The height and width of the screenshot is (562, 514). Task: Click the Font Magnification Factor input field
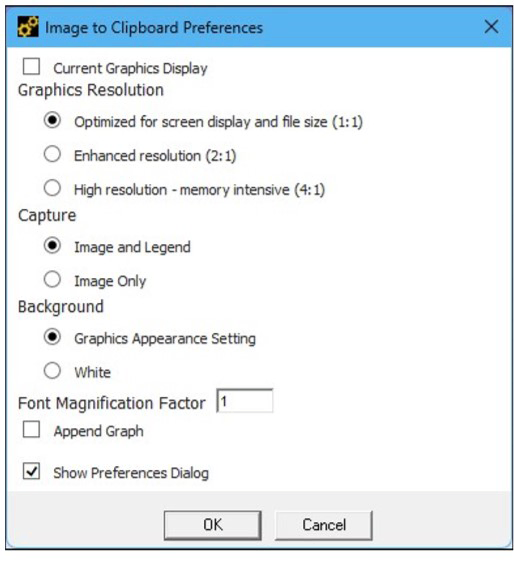(x=244, y=401)
